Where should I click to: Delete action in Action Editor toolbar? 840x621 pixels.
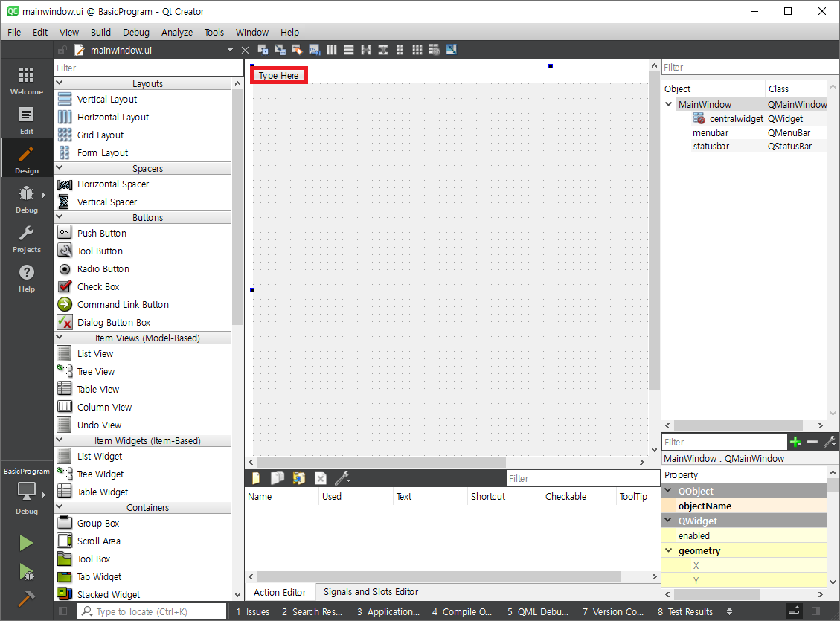(x=321, y=478)
